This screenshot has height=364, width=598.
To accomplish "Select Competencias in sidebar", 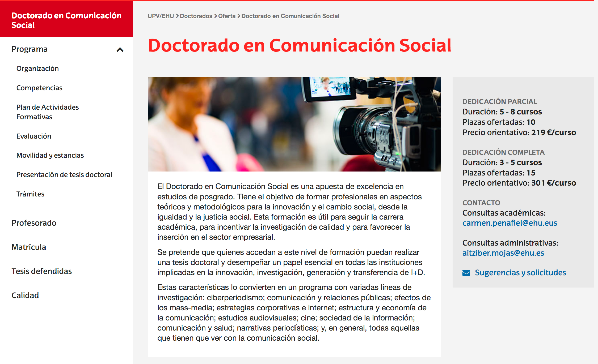I will tap(39, 88).
